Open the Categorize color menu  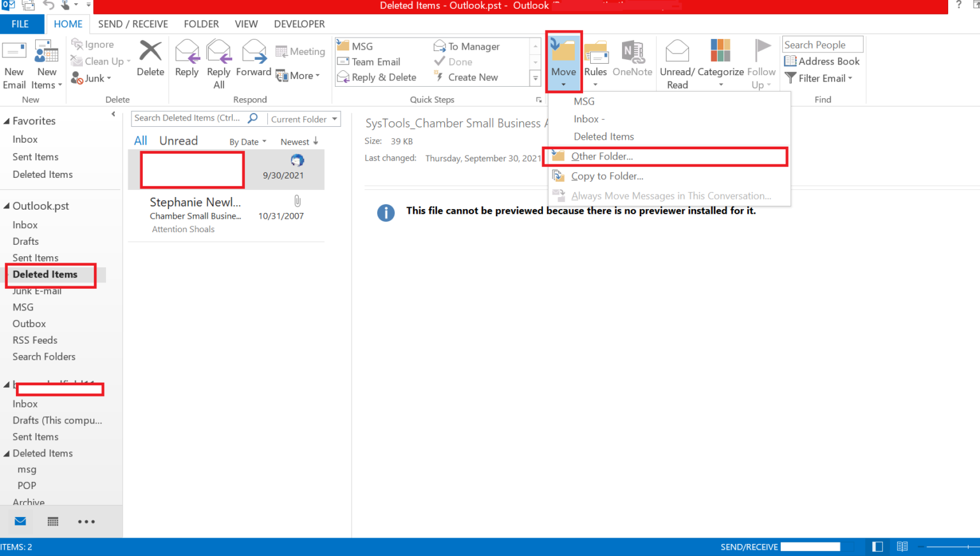pyautogui.click(x=720, y=64)
